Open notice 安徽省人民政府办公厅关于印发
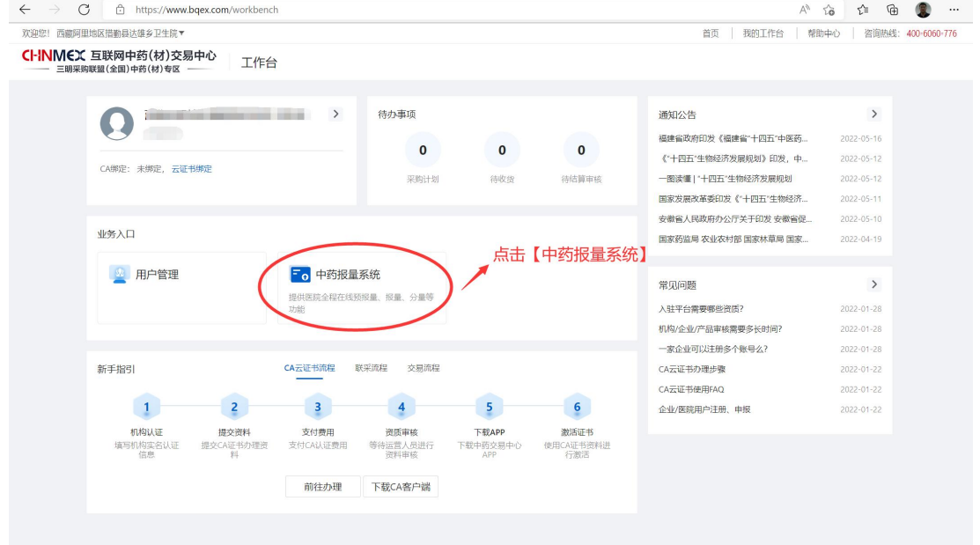Screen dimensions: 980x545 (x=735, y=218)
